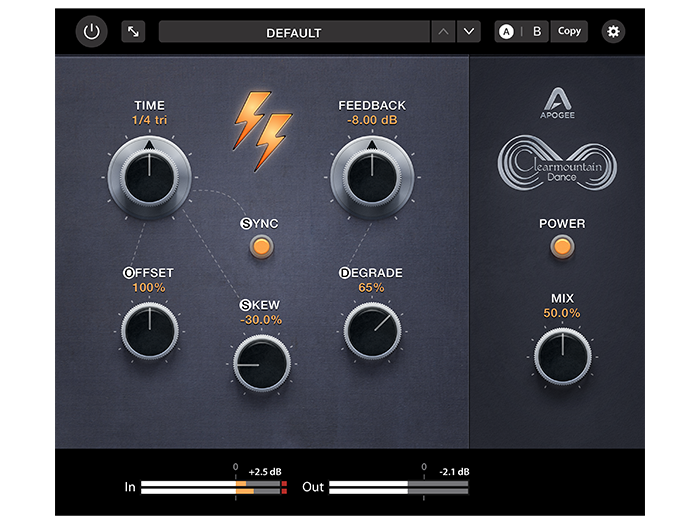Toggle the orange Power button
This screenshot has width=700, height=525.
coord(562,246)
